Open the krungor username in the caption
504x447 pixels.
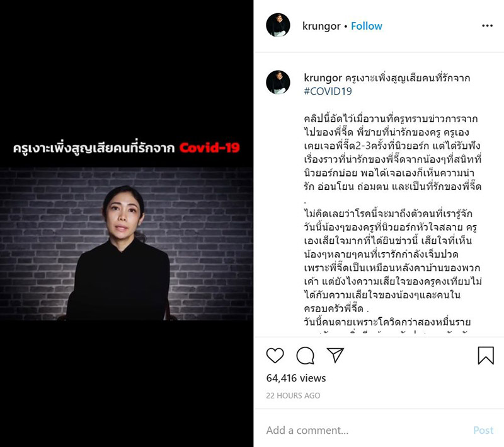[323, 78]
